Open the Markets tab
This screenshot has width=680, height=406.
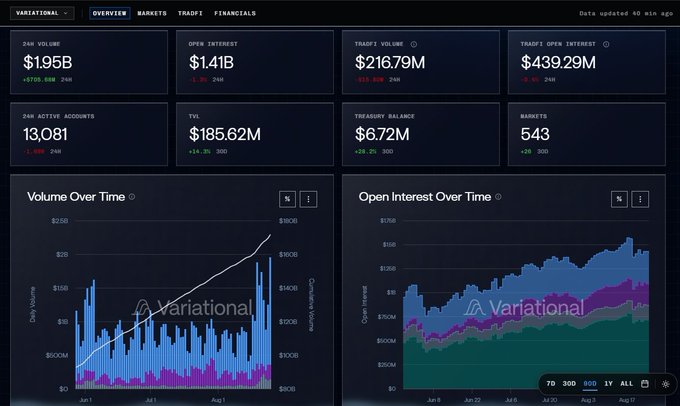point(152,13)
